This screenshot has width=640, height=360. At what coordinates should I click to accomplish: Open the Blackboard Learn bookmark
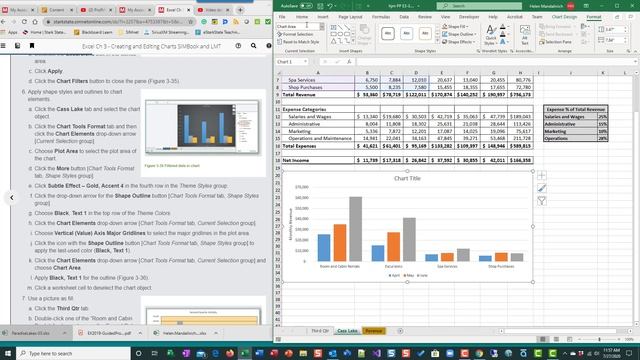pyautogui.click(x=93, y=32)
